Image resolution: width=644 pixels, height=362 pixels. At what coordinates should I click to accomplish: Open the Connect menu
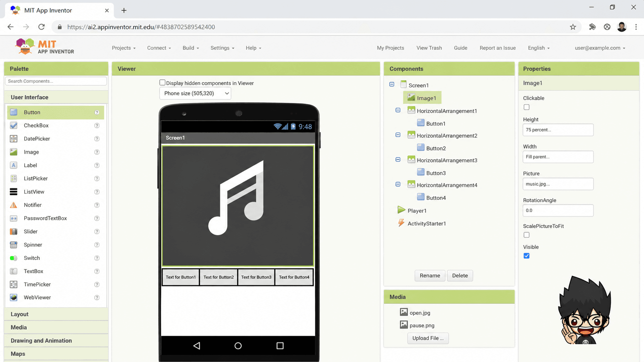(x=159, y=48)
